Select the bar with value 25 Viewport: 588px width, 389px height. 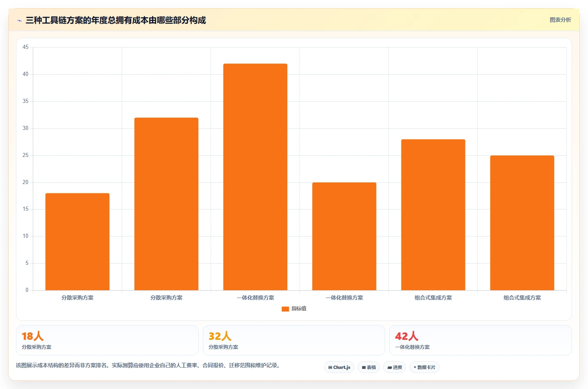point(522,223)
